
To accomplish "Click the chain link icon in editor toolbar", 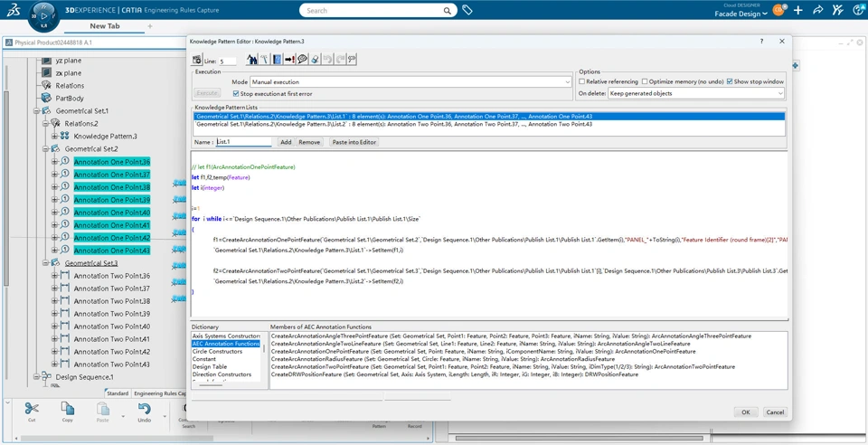I will coord(351,60).
